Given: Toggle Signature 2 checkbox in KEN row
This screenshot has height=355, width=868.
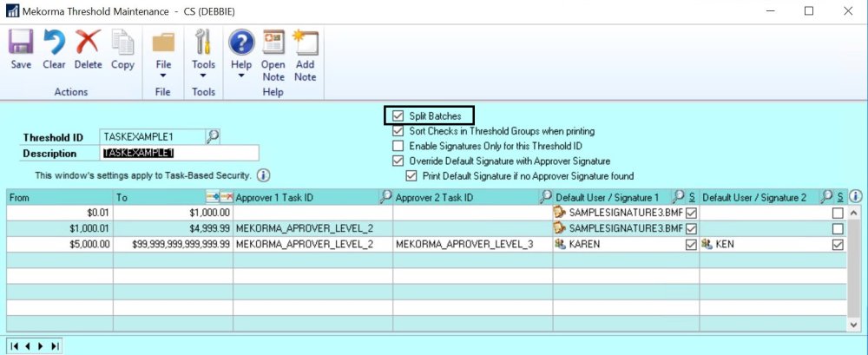Looking at the screenshot, I should coord(838,244).
